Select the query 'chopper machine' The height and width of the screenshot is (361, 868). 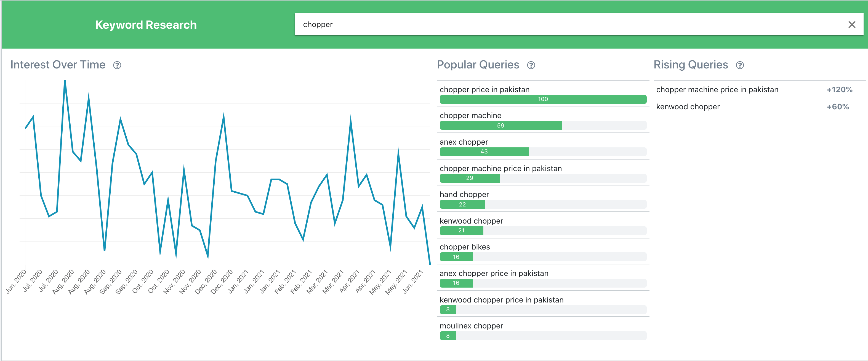point(470,115)
